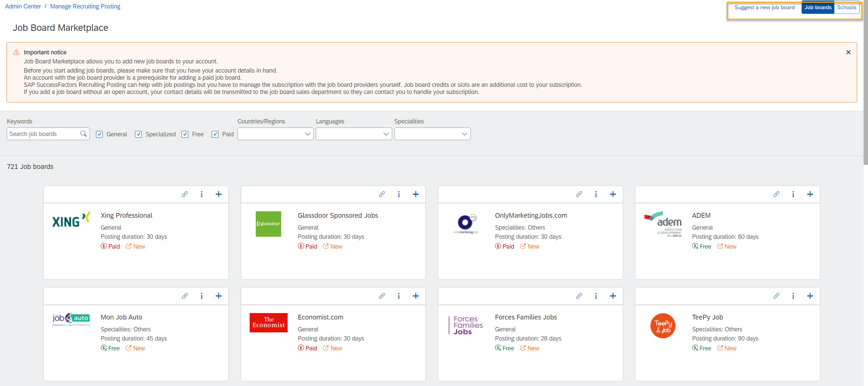The image size is (868, 386).
Task: Uncheck the Specialized filter checkbox
Action: click(138, 134)
